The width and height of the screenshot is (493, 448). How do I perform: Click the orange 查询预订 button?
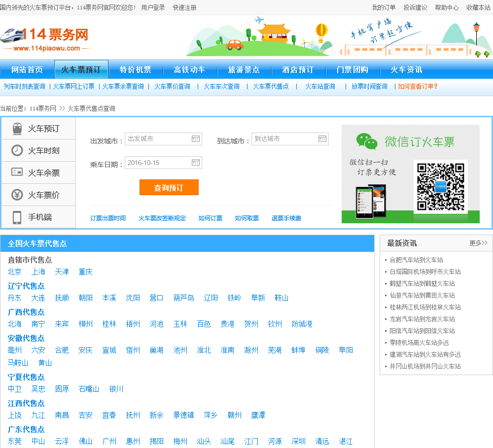(x=169, y=187)
